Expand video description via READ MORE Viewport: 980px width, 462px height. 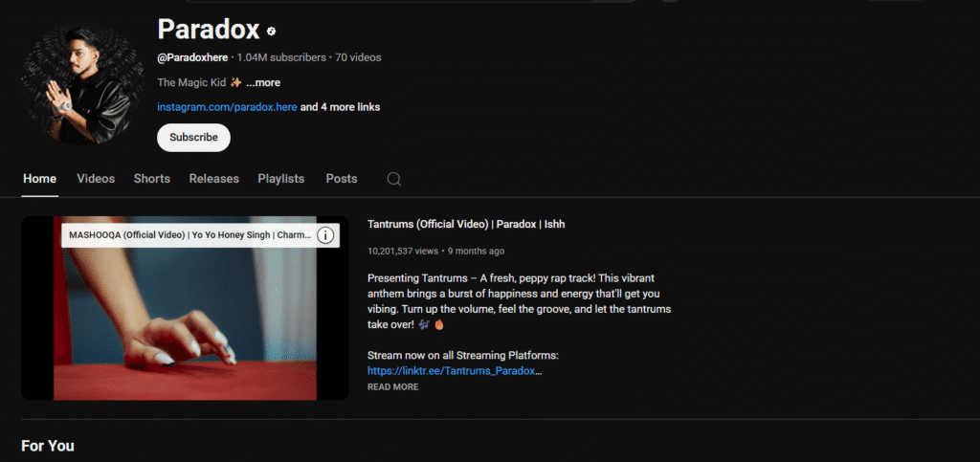tap(392, 387)
